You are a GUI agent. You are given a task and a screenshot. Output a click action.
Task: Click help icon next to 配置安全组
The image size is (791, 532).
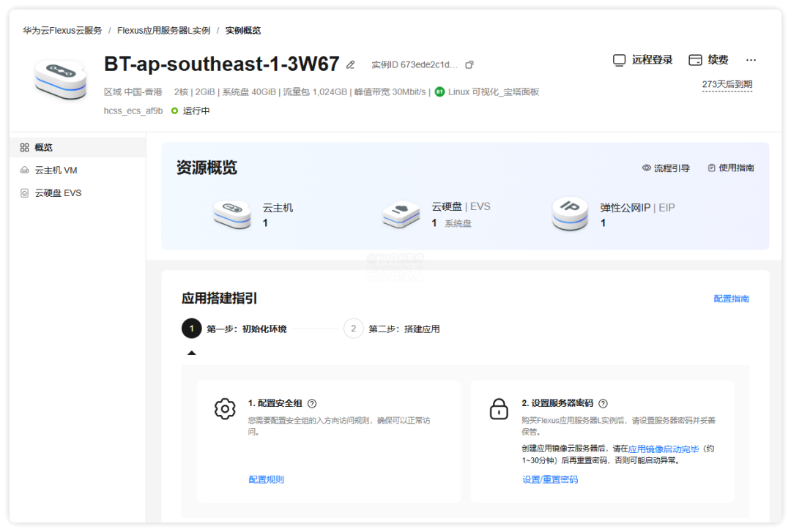pos(312,403)
